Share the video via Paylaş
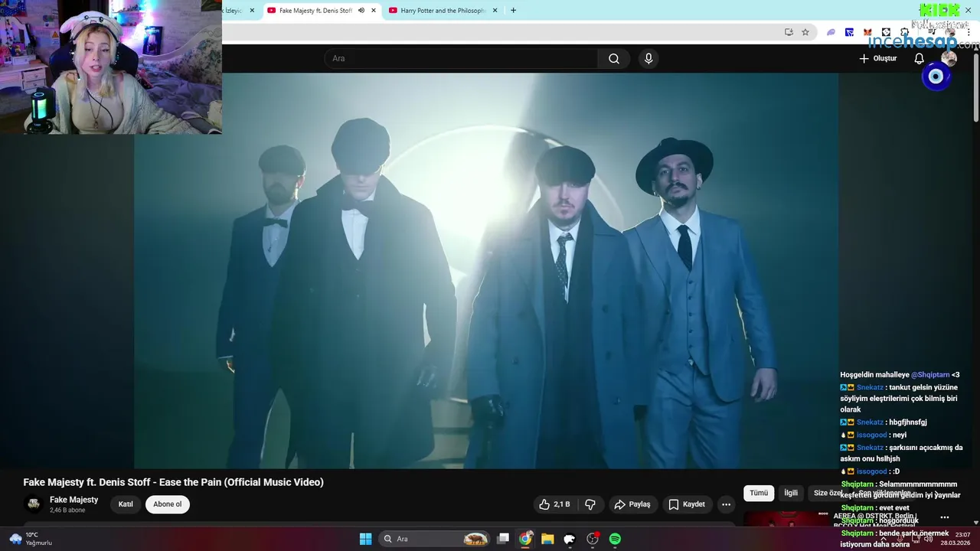 (x=633, y=504)
